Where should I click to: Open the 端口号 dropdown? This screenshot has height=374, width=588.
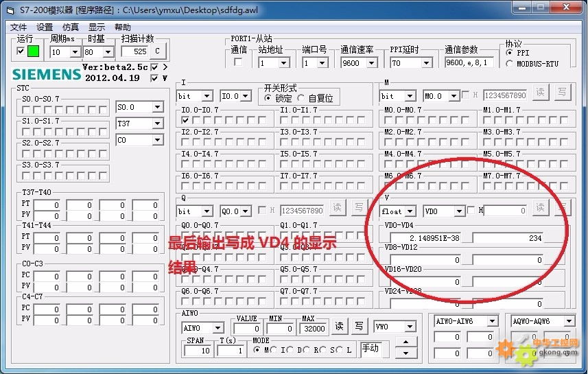point(322,62)
